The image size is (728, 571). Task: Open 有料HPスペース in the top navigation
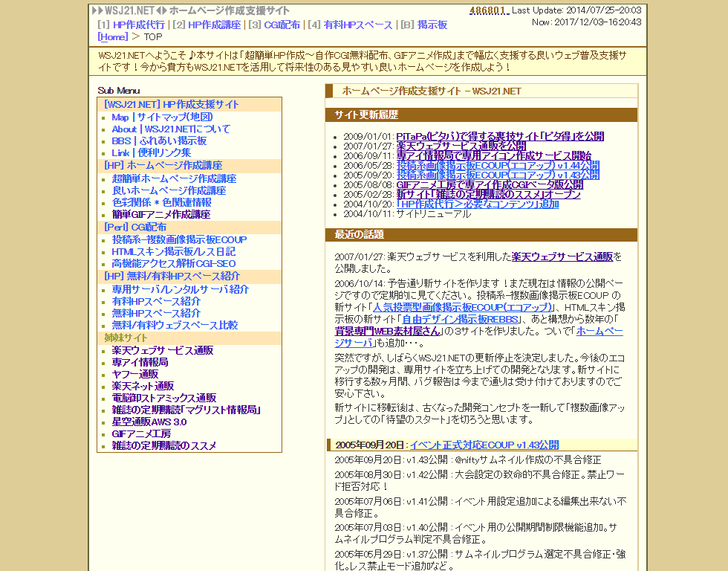[x=358, y=25]
